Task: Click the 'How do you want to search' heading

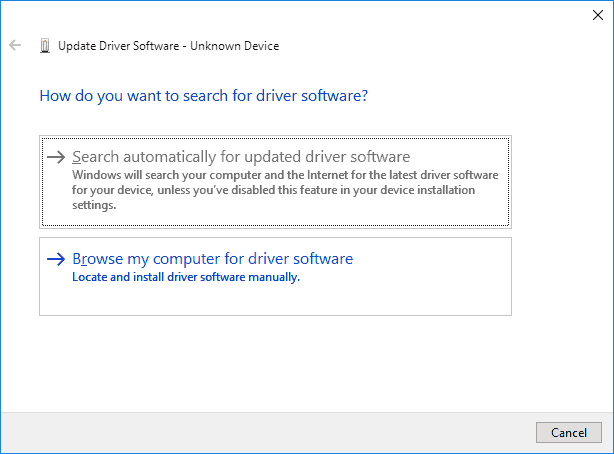Action: click(204, 96)
